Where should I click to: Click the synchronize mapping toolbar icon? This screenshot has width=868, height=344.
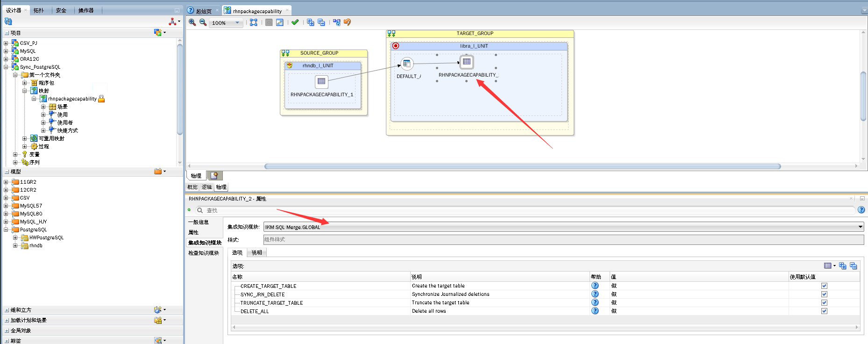click(336, 22)
